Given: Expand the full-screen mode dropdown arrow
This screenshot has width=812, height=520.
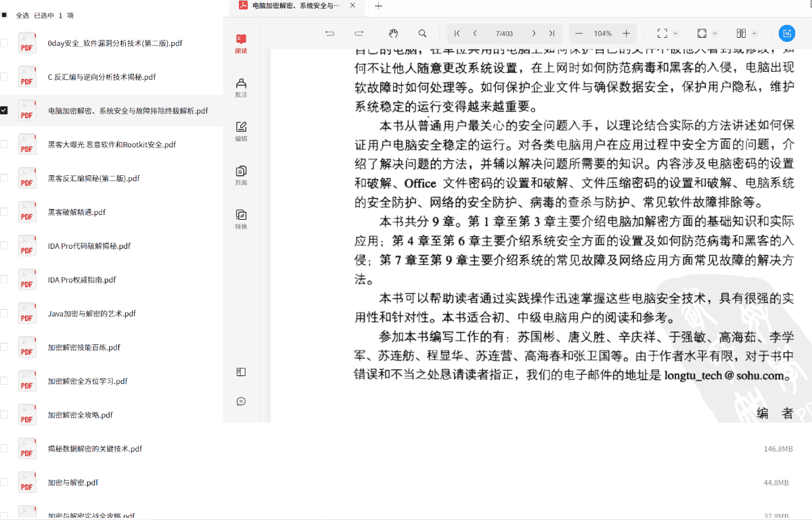Looking at the screenshot, I should coord(675,33).
